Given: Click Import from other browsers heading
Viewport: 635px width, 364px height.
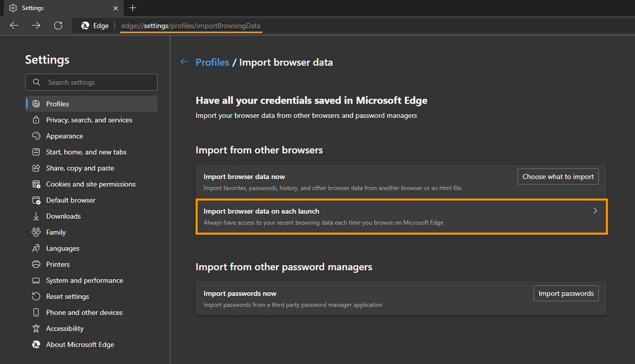Looking at the screenshot, I should coord(259,150).
